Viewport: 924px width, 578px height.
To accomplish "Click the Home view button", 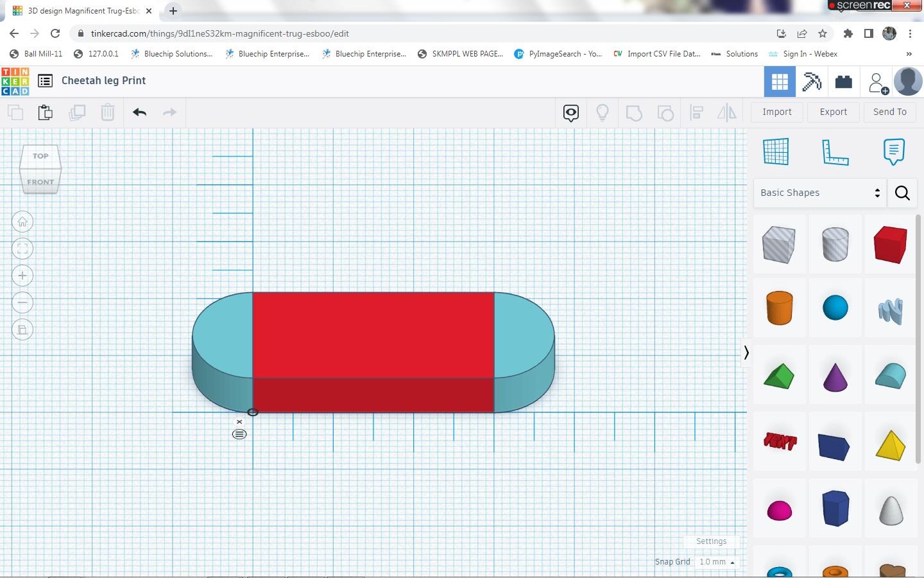I will (22, 222).
